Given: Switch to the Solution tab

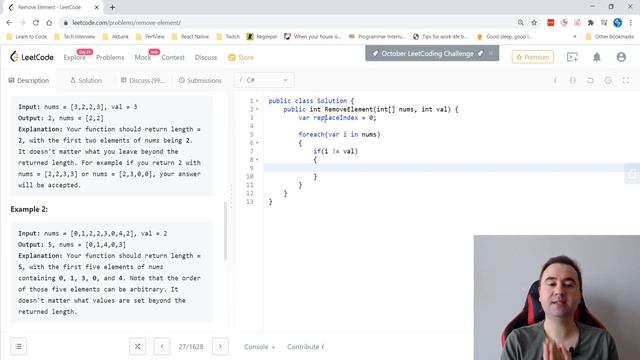Looking at the screenshot, I should click(x=86, y=80).
